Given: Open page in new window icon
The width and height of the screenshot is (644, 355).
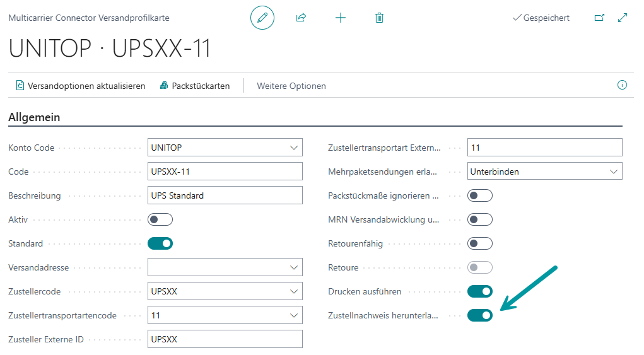Looking at the screenshot, I should point(599,18).
